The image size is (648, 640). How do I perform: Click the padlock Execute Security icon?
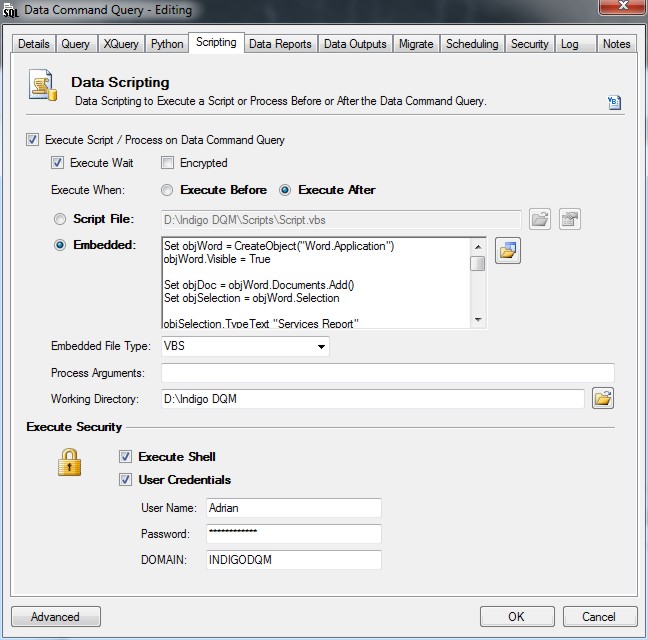(x=69, y=463)
